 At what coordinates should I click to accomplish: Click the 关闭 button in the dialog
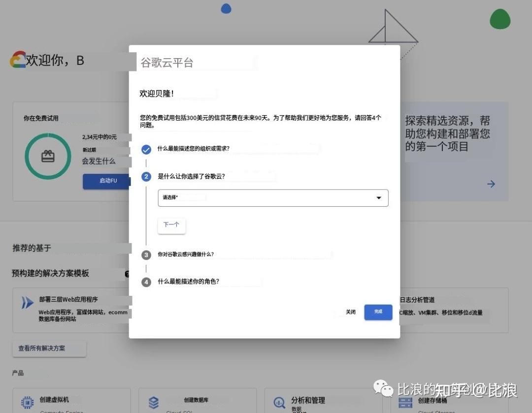coord(351,312)
